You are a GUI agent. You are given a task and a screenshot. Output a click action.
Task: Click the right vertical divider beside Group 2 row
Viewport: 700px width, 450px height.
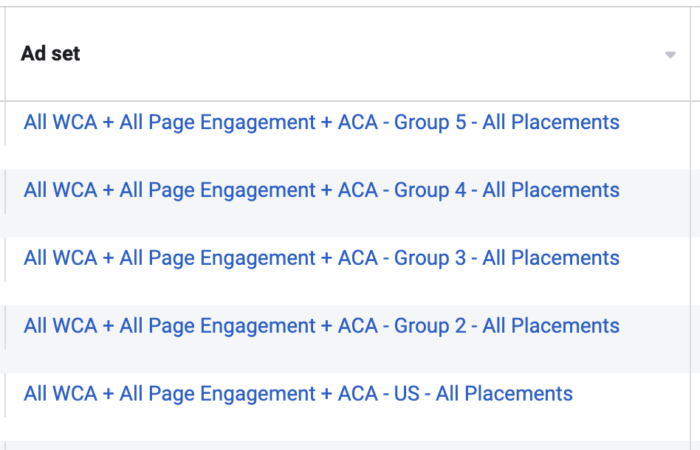(690, 339)
